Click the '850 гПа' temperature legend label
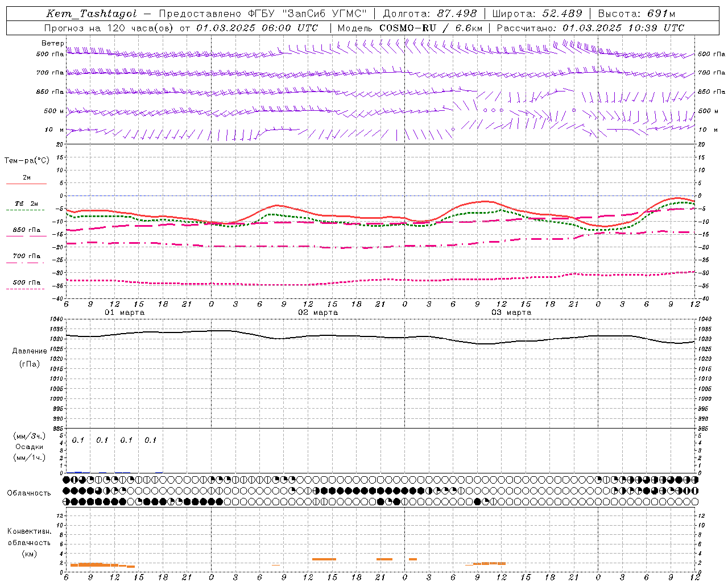The height and width of the screenshot is (582, 728). click(x=26, y=230)
